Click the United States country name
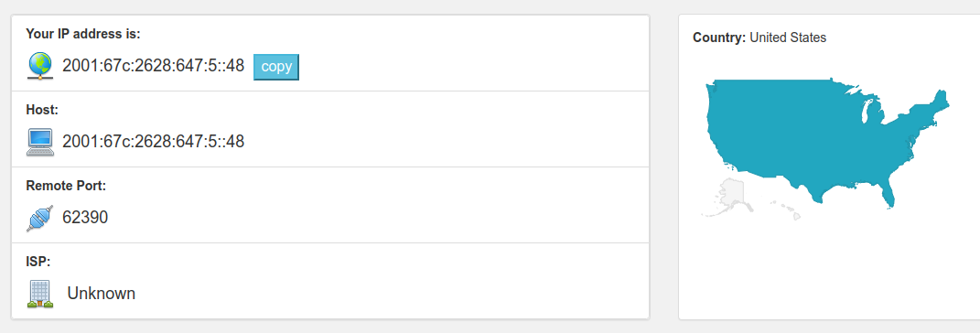This screenshot has width=980, height=333. [x=788, y=38]
